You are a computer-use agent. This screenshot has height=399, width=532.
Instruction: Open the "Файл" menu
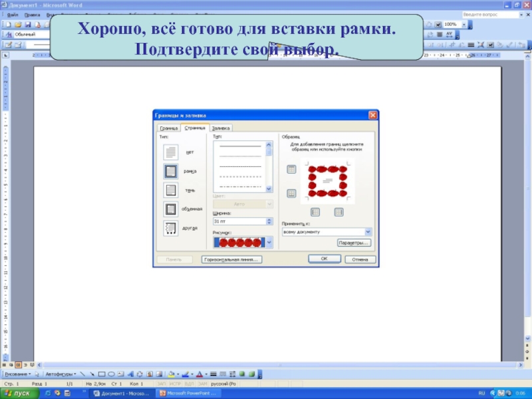point(13,15)
